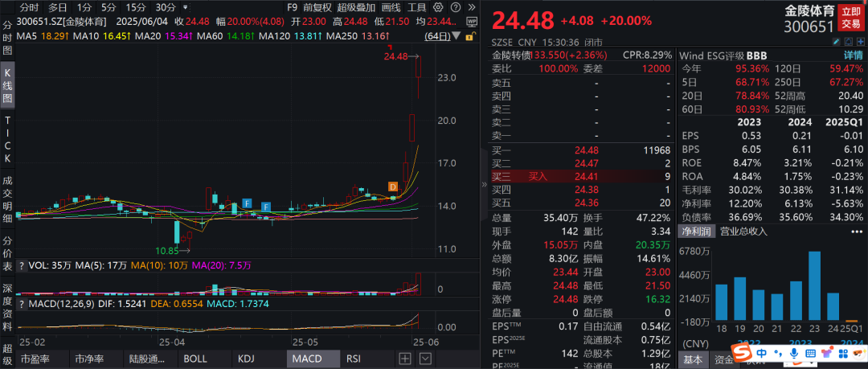Select the 1分 interval
The width and height of the screenshot is (868, 369).
pos(84,7)
